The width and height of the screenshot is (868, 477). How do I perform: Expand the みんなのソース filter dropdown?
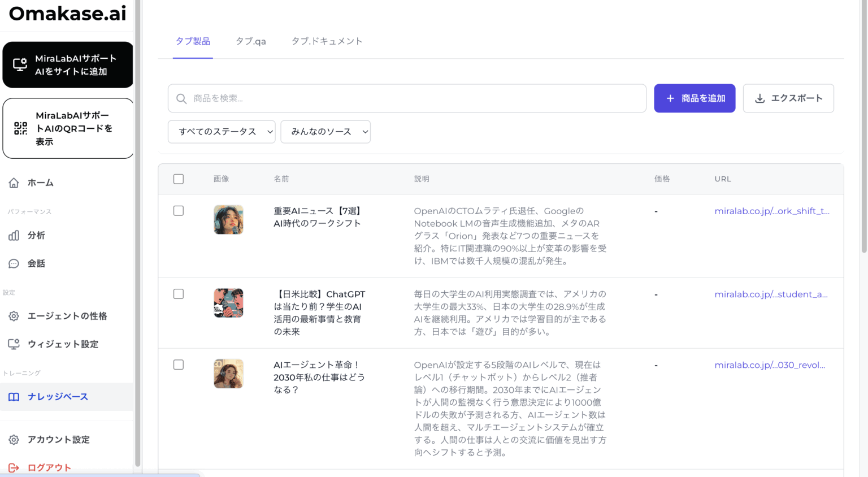pyautogui.click(x=325, y=132)
